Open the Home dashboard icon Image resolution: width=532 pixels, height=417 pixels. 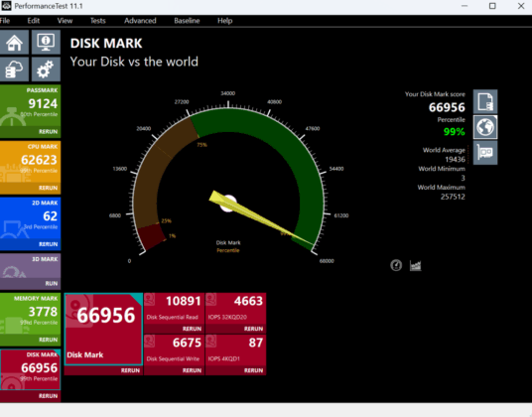click(14, 42)
